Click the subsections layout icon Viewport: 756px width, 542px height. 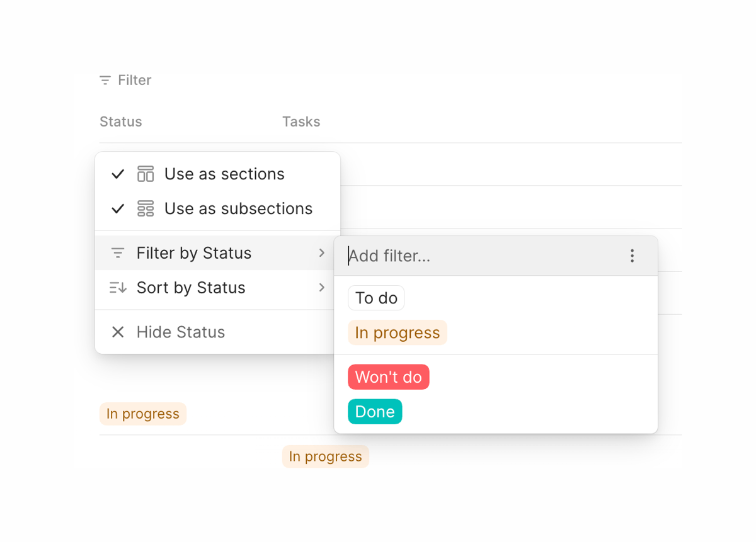tap(145, 208)
